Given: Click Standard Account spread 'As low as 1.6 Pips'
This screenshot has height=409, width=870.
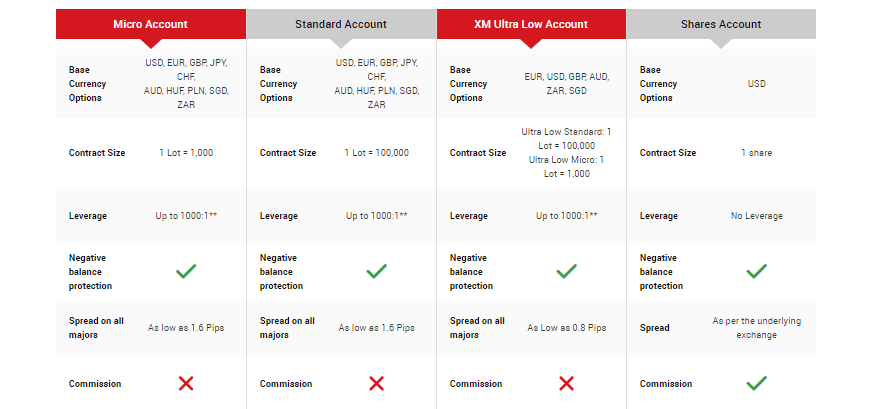Looking at the screenshot, I should point(376,328).
